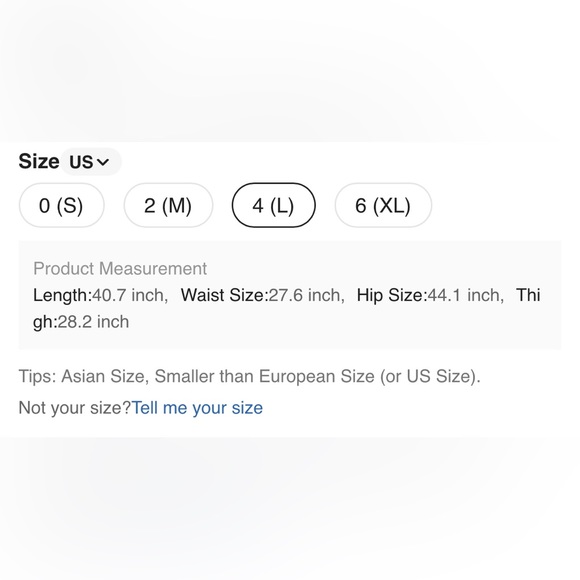Click the Hip Size label
Viewport: 580px width, 580px height.
coord(392,295)
